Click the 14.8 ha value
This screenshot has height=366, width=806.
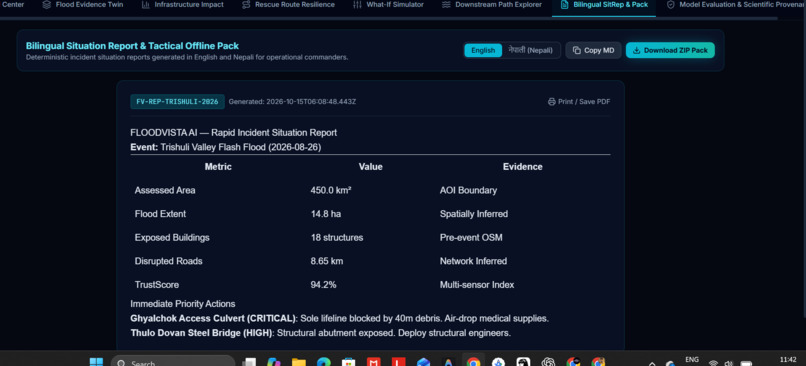click(x=325, y=214)
